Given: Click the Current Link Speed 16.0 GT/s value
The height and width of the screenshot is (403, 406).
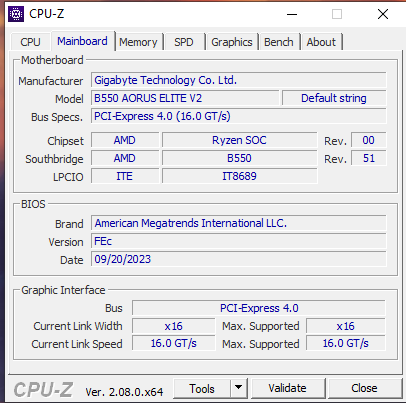Looking at the screenshot, I should [x=174, y=343].
